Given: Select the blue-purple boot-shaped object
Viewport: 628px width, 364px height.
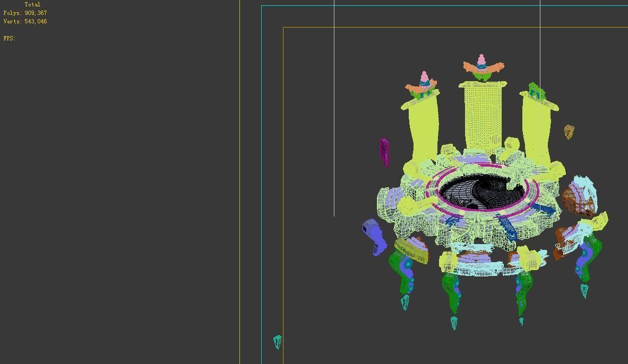Looking at the screenshot, I should coord(374,237).
